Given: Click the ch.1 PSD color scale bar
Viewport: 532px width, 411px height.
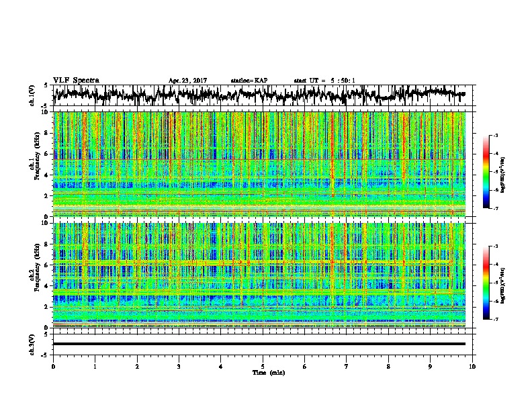Looking at the screenshot, I should pyautogui.click(x=486, y=172).
